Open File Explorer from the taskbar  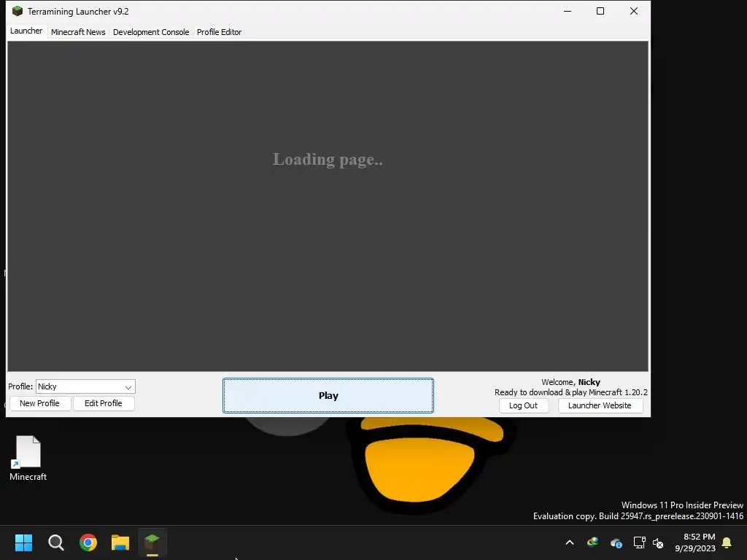click(x=120, y=542)
